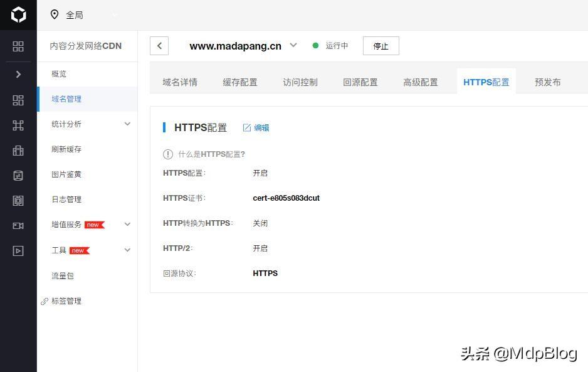The image size is (588, 372).
Task: Click the database storage icon in dark sidebar
Action: (18, 175)
